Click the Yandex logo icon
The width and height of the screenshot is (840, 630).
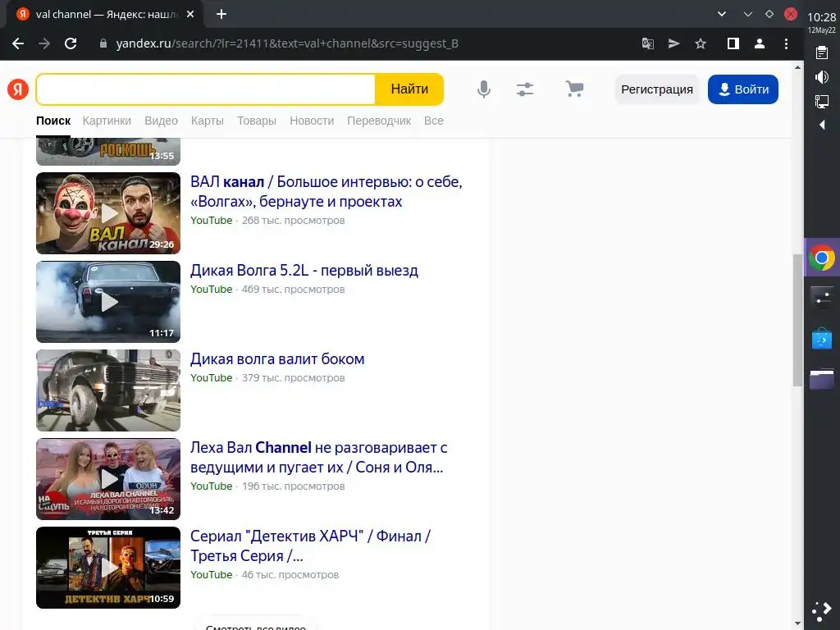(18, 89)
